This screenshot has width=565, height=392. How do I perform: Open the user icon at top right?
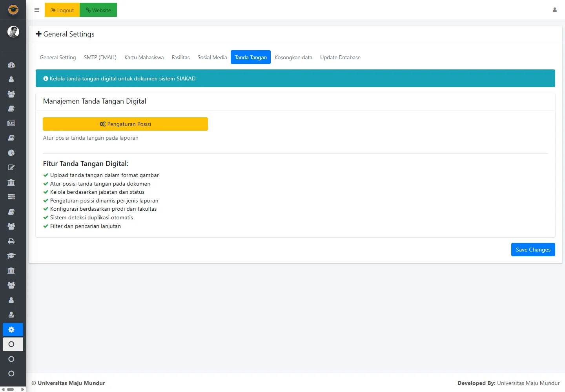pos(554,10)
